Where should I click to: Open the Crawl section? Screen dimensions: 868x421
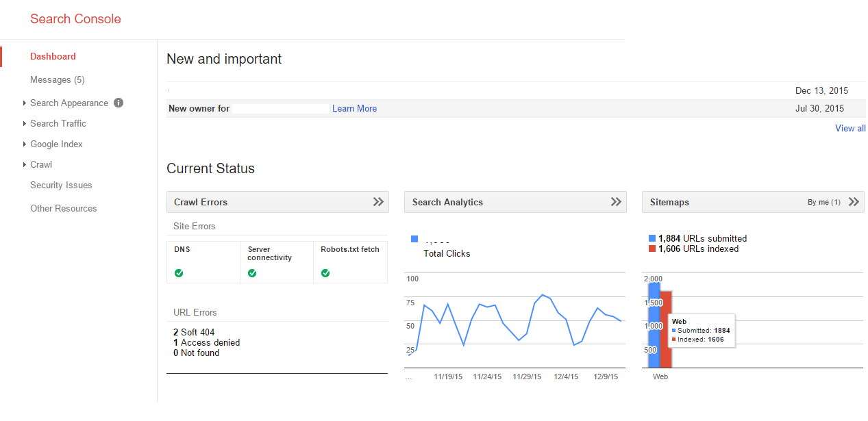point(41,164)
